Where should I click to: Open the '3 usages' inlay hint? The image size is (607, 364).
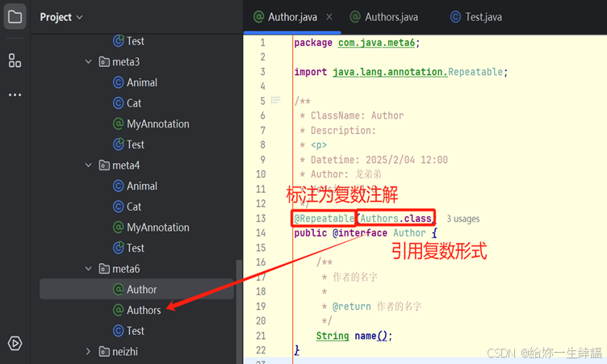[463, 219]
